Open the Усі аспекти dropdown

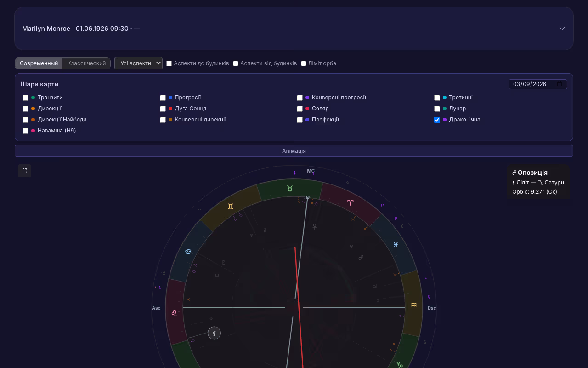coord(138,63)
